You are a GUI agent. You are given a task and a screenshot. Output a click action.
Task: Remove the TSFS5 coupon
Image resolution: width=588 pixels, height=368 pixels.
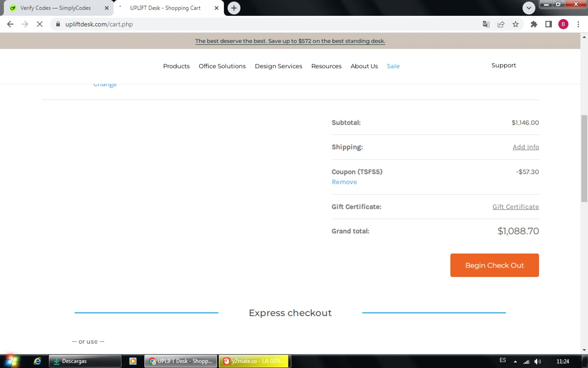pos(344,182)
